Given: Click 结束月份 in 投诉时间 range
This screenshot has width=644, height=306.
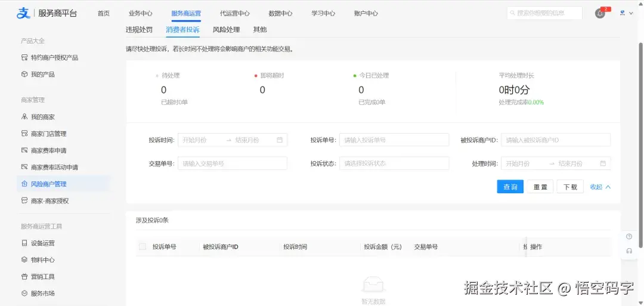Looking at the screenshot, I should click(247, 140).
